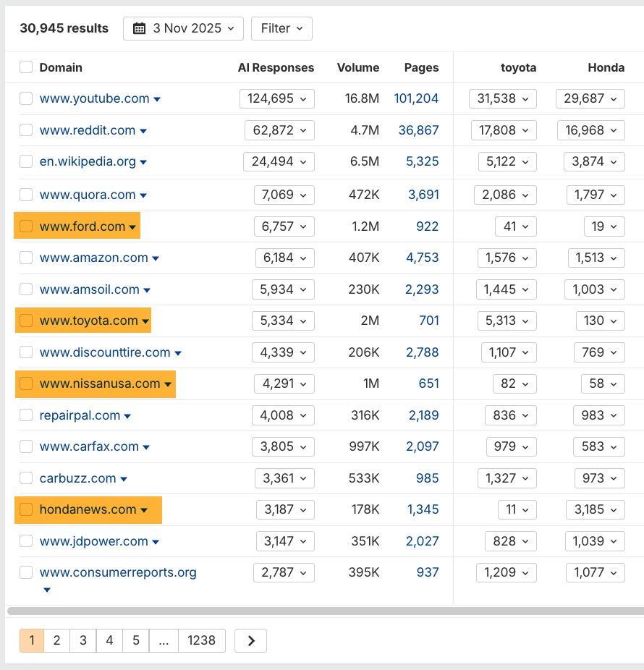Check the en.wikipedia.org row checkbox
This screenshot has width=644, height=670.
(x=26, y=161)
